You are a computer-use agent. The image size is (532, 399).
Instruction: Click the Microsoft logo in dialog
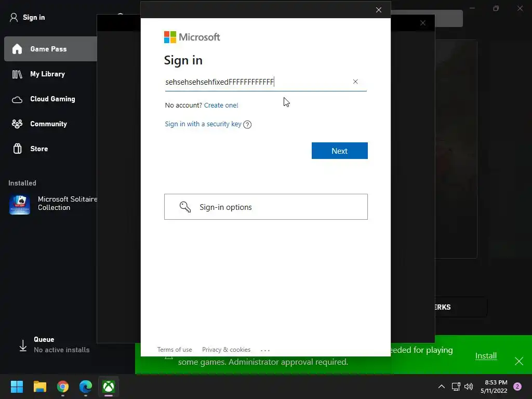pyautogui.click(x=192, y=37)
